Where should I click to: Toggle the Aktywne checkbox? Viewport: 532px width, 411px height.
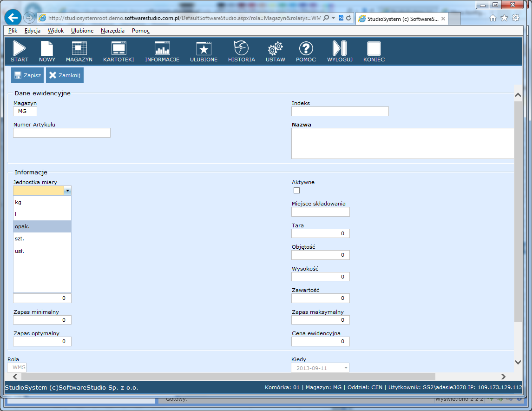click(296, 191)
